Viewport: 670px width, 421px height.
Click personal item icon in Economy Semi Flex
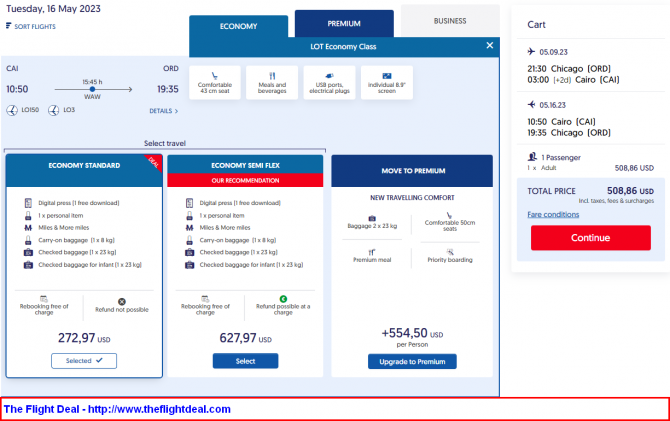pyautogui.click(x=189, y=215)
